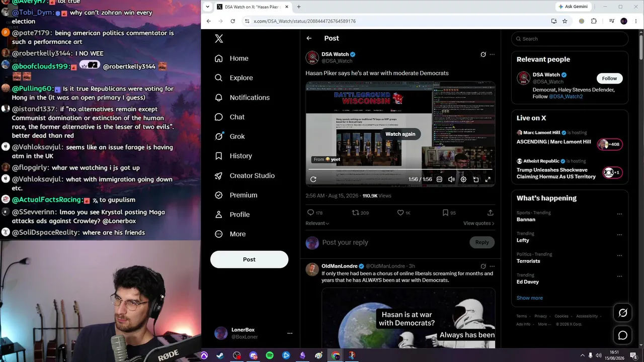Image resolution: width=644 pixels, height=362 pixels.
Task: Bookmark the DSA Watch post
Action: [445, 213]
